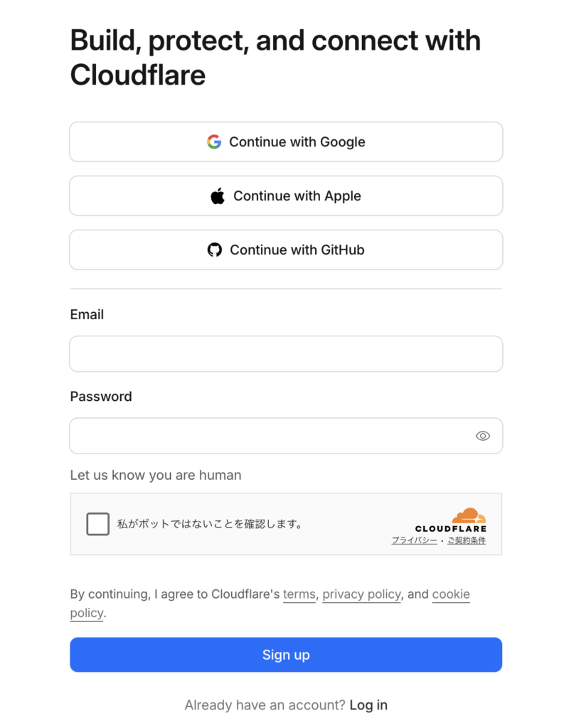Open the プライバシー link in the captcha
Image resolution: width=579 pixels, height=728 pixels.
point(414,541)
